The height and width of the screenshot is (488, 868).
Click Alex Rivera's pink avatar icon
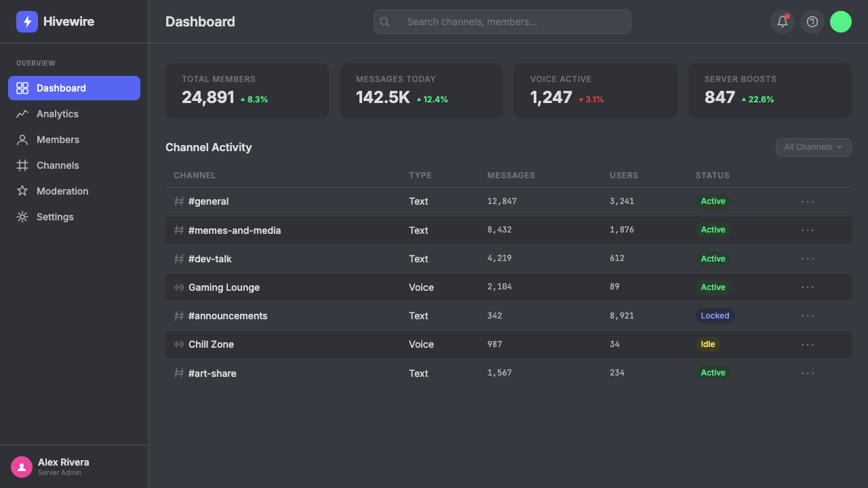point(22,467)
